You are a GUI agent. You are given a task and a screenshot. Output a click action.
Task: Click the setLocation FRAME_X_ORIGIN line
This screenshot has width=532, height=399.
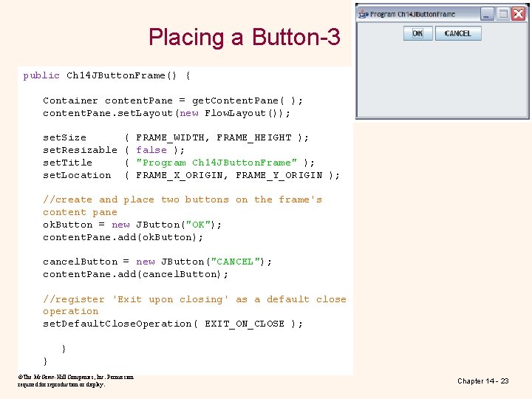[x=191, y=175]
